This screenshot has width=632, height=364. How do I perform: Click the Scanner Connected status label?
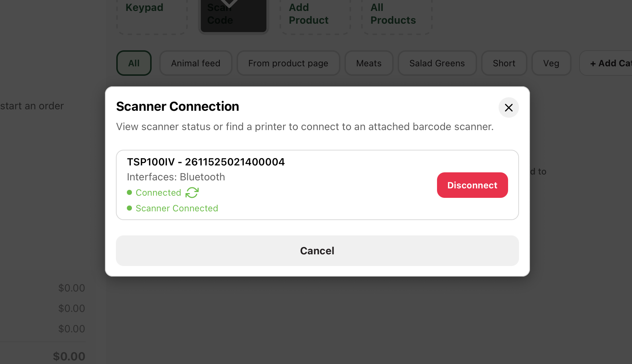click(x=177, y=208)
